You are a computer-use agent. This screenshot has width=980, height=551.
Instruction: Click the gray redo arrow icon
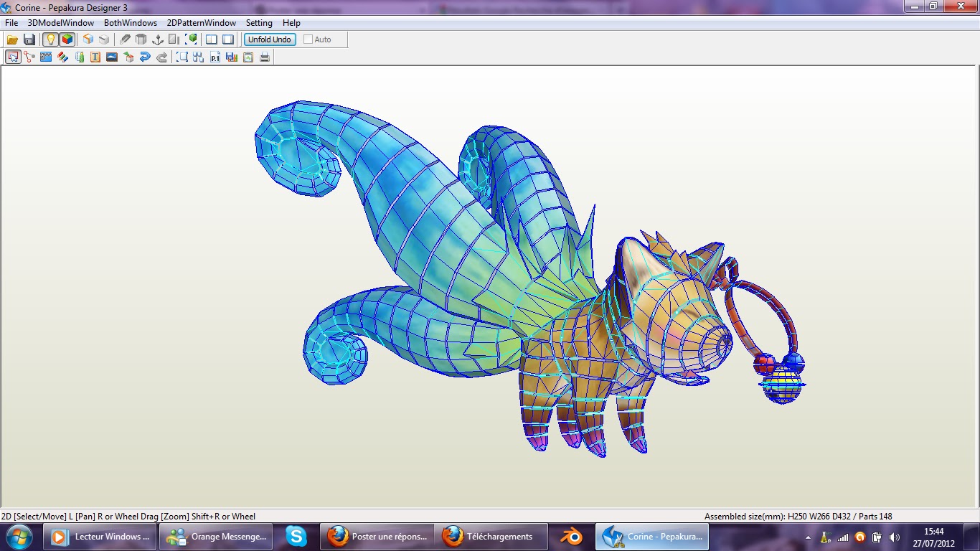pyautogui.click(x=161, y=57)
